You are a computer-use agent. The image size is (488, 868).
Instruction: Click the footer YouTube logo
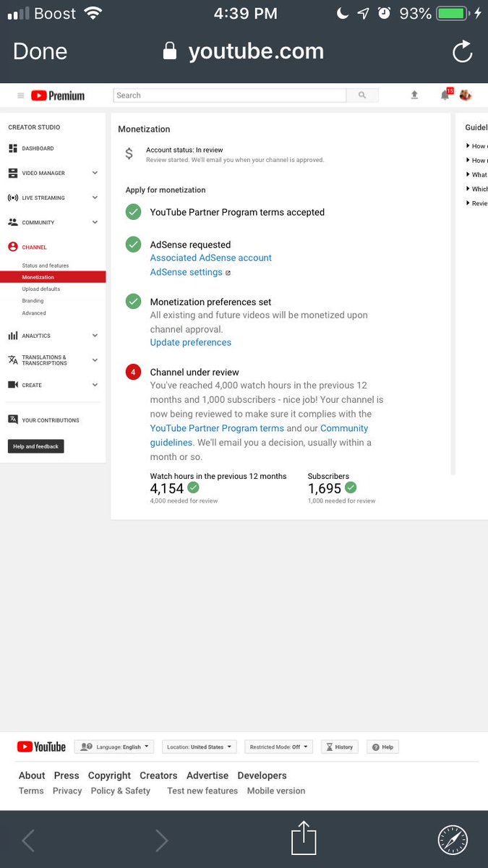tap(41, 747)
